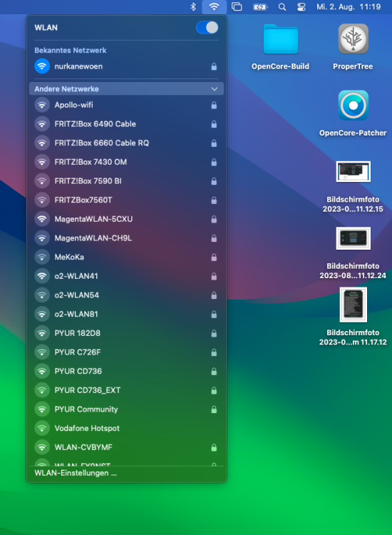Screen dimensions: 392x535
Task: Open the Stage Manager windows icon
Action: (x=237, y=7)
